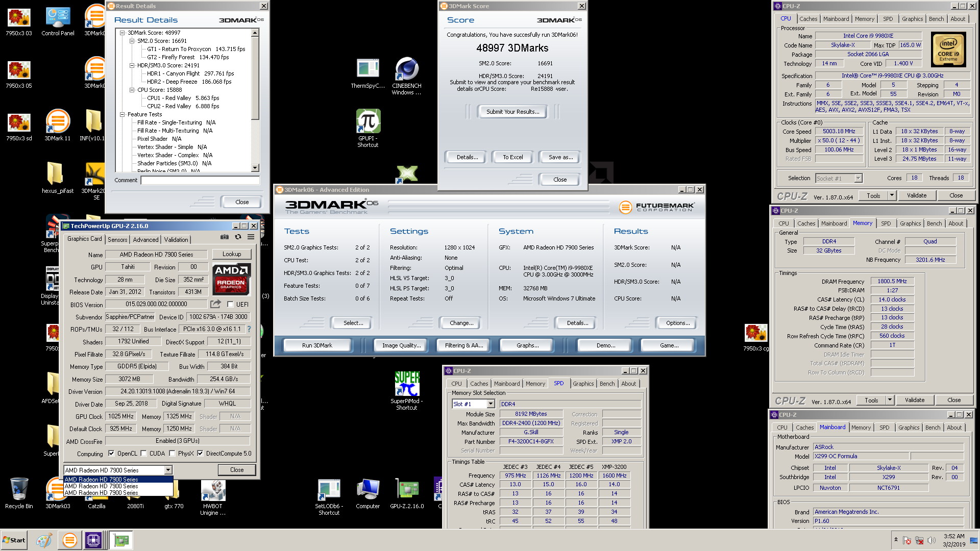Screen dimensions: 980x551
Task: Switch to the Validation tab in GPU-Z
Action: tap(176, 239)
